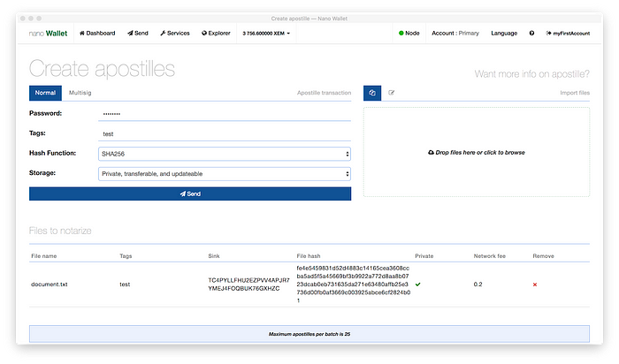The width and height of the screenshot is (619, 364).
Task: Click the document.txt file name
Action: 50,284
